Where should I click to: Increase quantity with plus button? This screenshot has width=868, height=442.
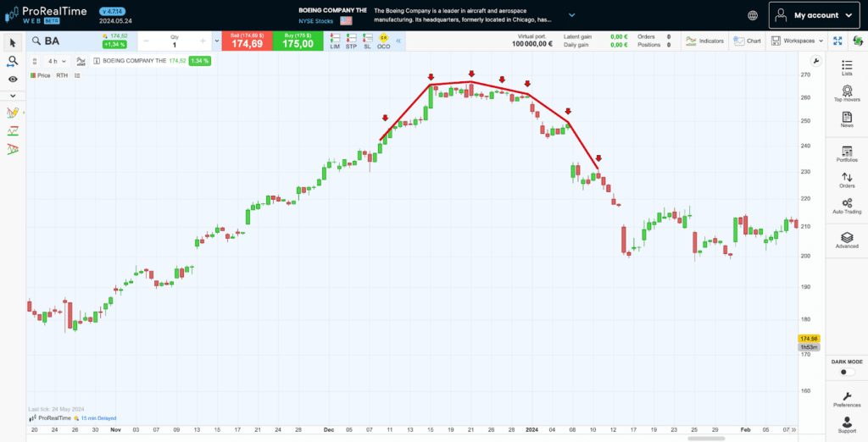pos(203,41)
